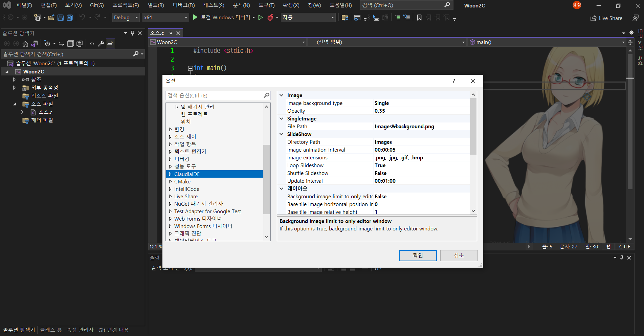644x336 pixels.
Task: Close the 출력 output panel
Action: click(x=629, y=258)
